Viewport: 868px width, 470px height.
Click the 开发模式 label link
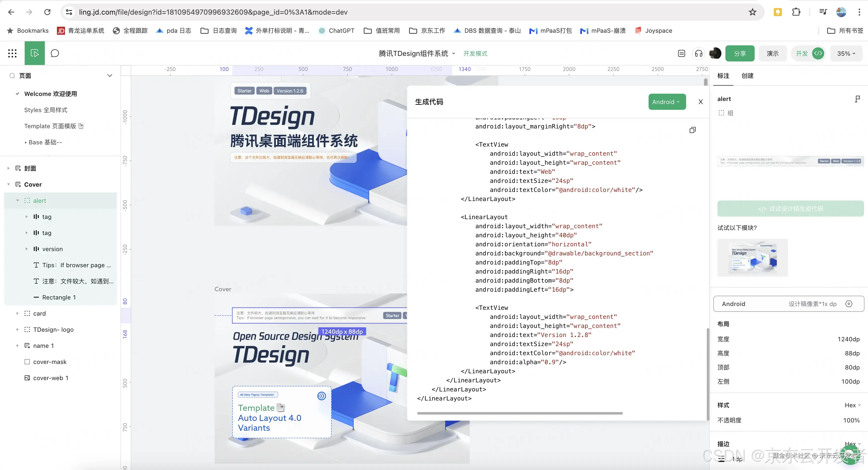click(475, 54)
